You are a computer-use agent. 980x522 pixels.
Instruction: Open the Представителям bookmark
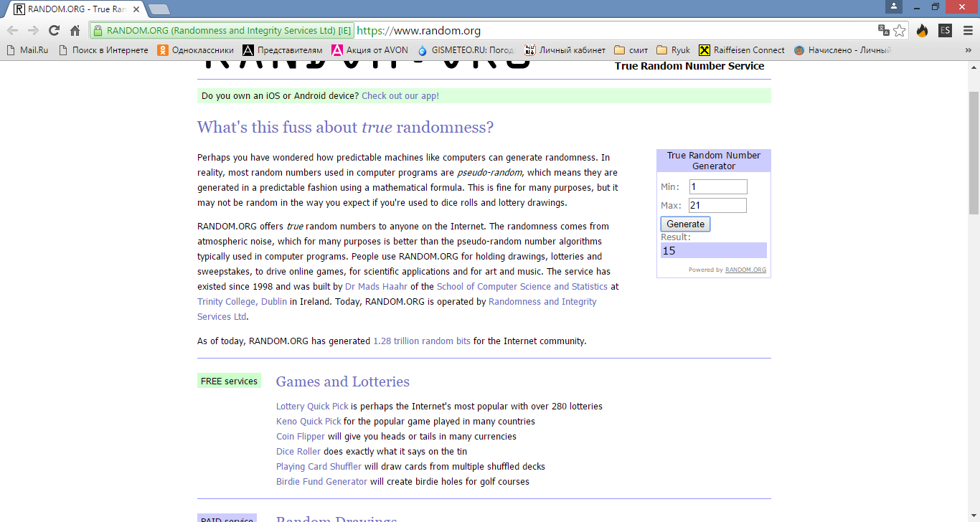[x=283, y=50]
